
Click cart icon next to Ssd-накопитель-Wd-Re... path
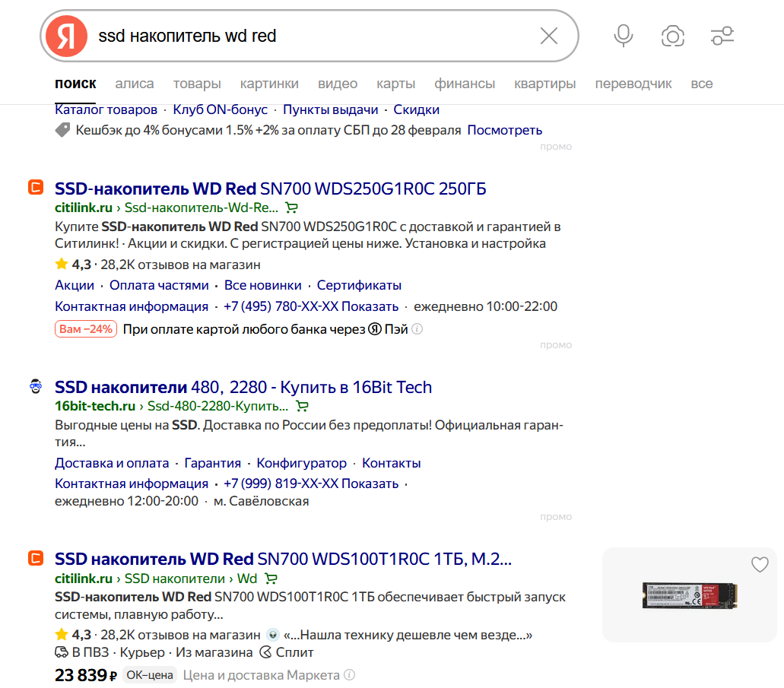(291, 207)
